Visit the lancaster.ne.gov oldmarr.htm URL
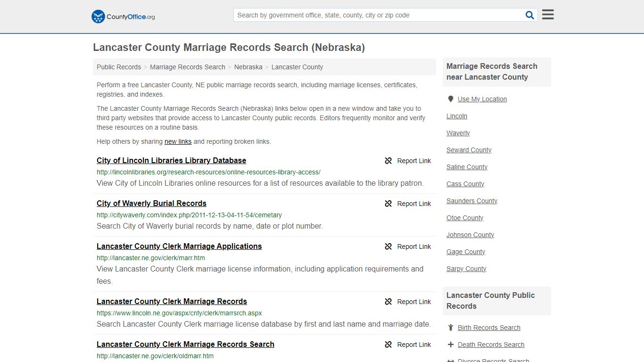 155,356
